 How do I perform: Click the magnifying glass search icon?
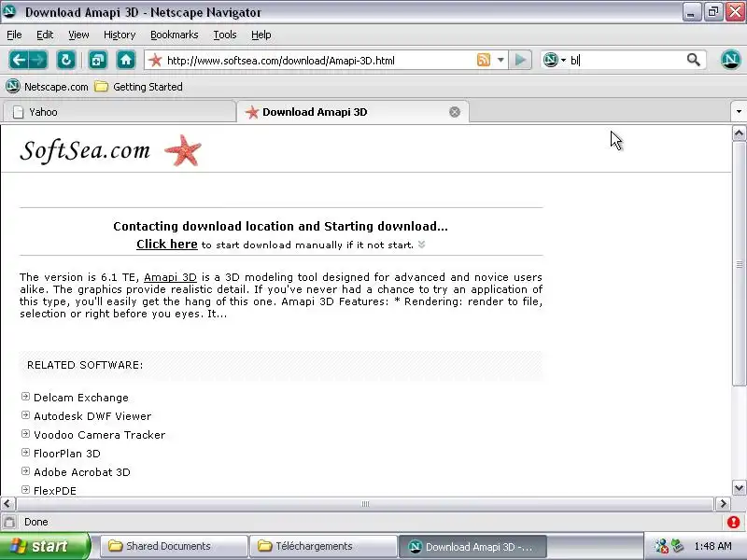pyautogui.click(x=693, y=60)
